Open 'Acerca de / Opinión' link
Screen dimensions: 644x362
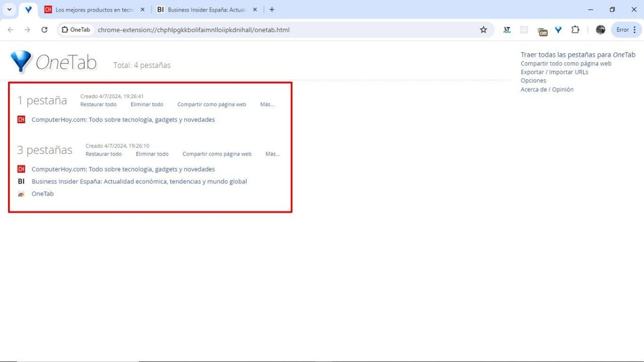[547, 89]
